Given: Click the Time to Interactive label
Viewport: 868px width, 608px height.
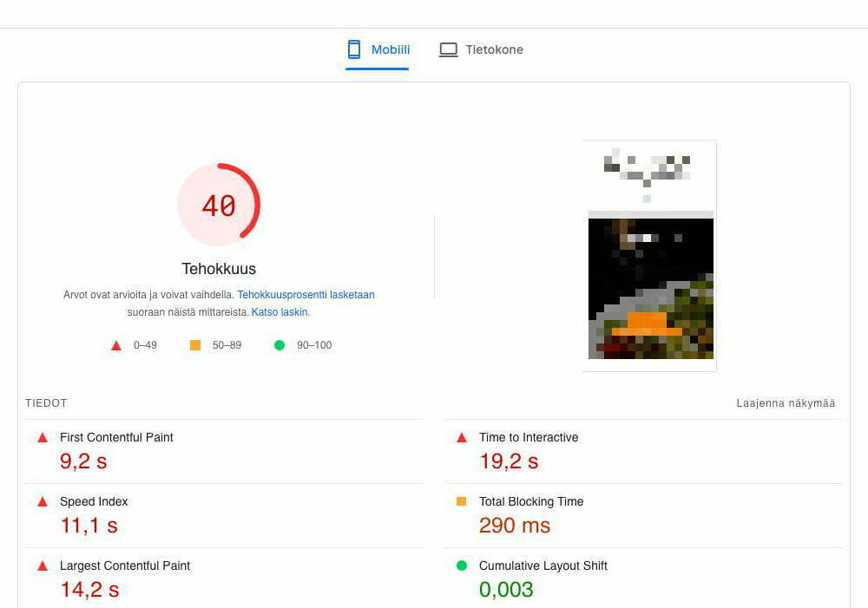Looking at the screenshot, I should (529, 438).
